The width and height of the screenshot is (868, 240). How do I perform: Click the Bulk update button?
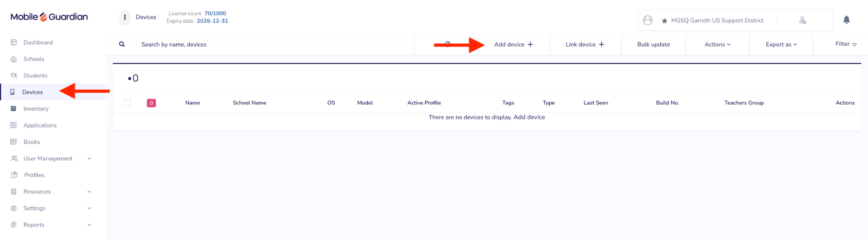[654, 44]
